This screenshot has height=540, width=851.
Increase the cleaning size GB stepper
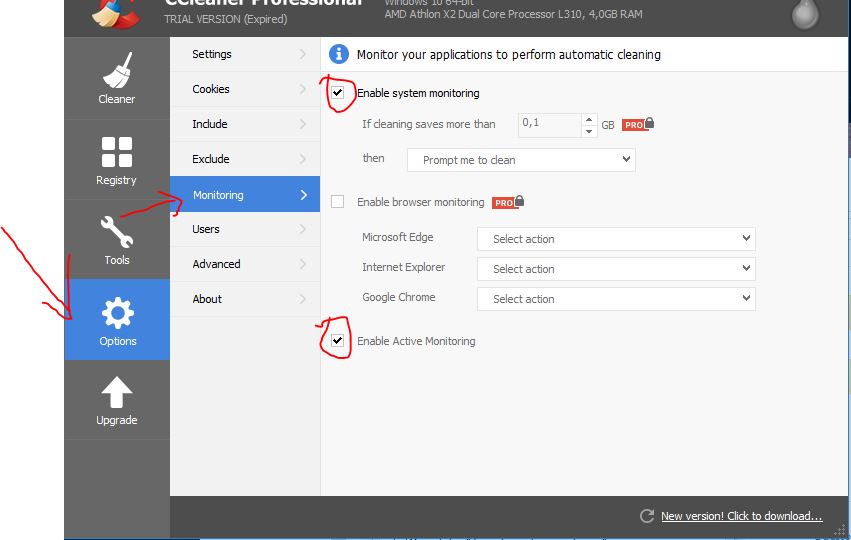(589, 120)
